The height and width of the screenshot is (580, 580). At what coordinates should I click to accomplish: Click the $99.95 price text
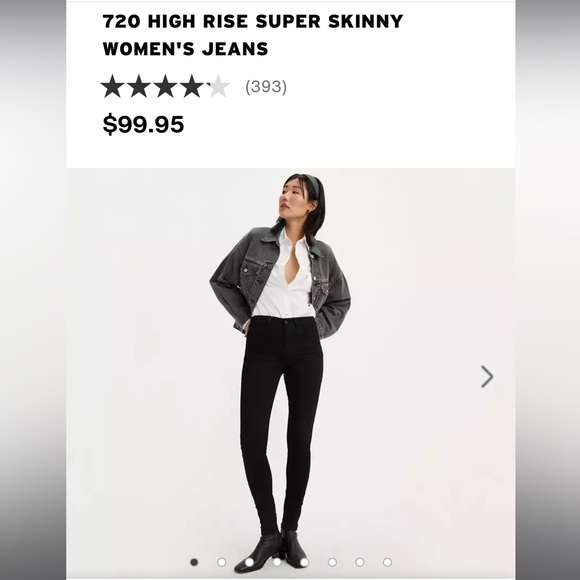[x=143, y=124]
